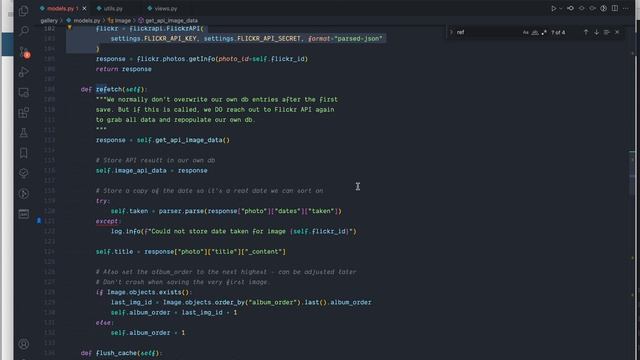Click the circular icon beside split editor
Viewport: 640px width, 360px height.
click(x=604, y=8)
